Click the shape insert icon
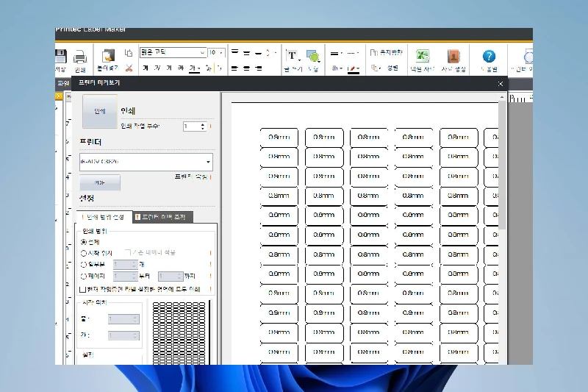 313,56
